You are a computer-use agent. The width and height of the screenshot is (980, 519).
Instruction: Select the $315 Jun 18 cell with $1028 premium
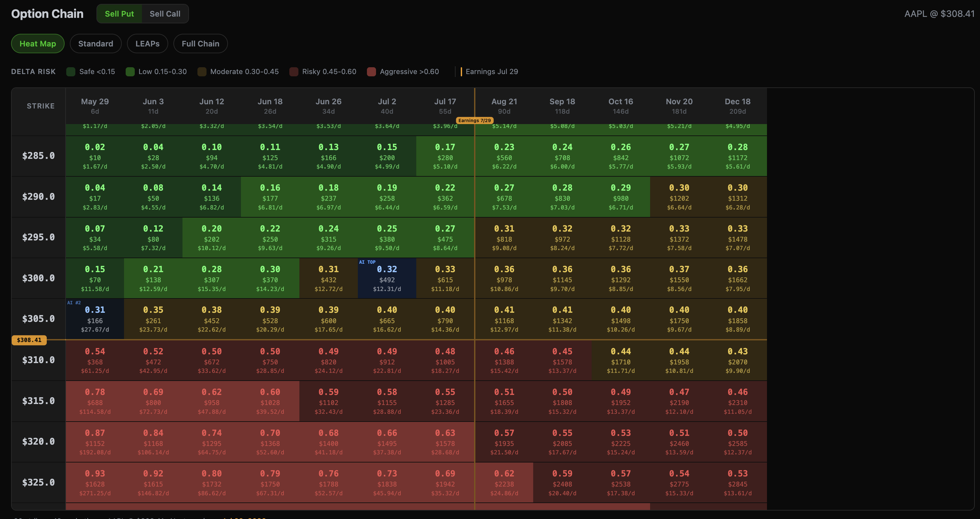tap(270, 401)
